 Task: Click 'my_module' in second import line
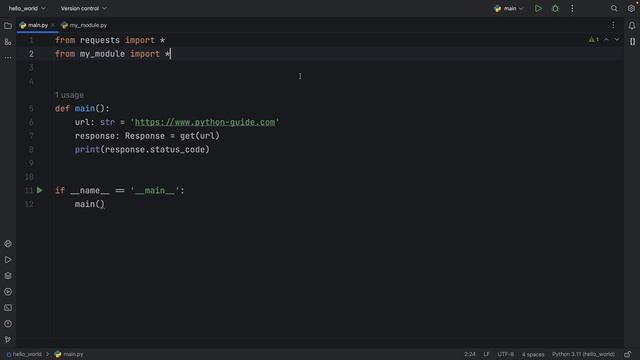(x=102, y=54)
